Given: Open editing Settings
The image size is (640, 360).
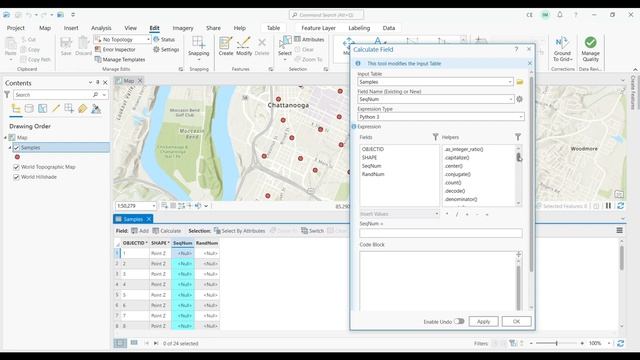Looking at the screenshot, I should coord(166,49).
